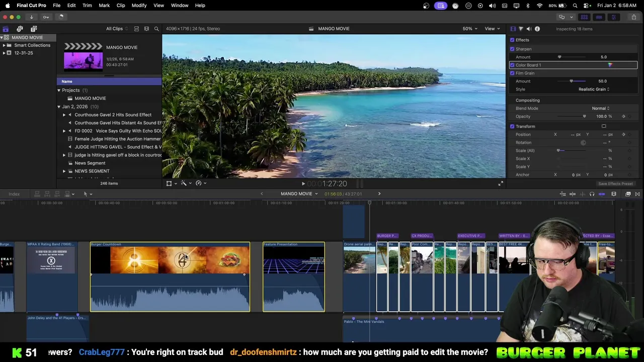The image size is (644, 362).
Task: Open viewer zoom 50% dropdown
Action: point(470,29)
